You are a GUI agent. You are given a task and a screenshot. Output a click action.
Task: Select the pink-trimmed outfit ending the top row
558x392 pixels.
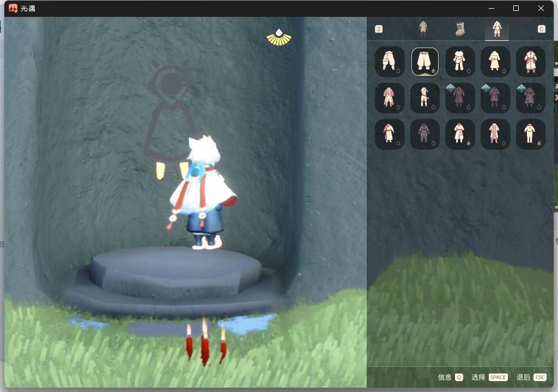click(531, 62)
